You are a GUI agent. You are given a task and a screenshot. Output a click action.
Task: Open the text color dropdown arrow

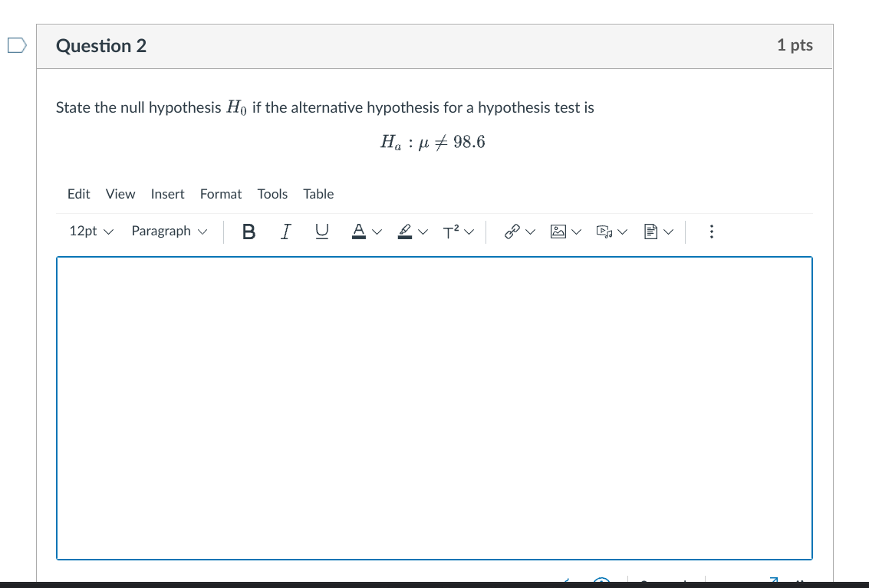click(377, 232)
